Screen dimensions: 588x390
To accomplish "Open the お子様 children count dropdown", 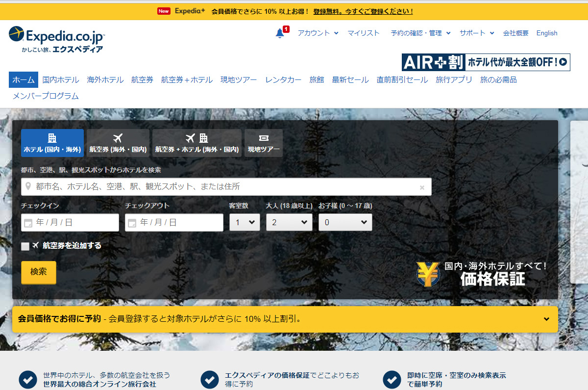I will [x=345, y=222].
